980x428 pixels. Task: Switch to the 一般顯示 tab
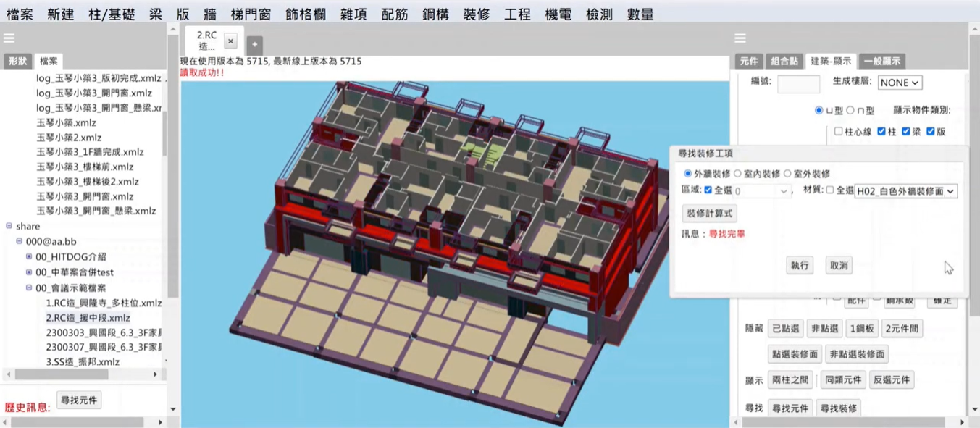[881, 62]
